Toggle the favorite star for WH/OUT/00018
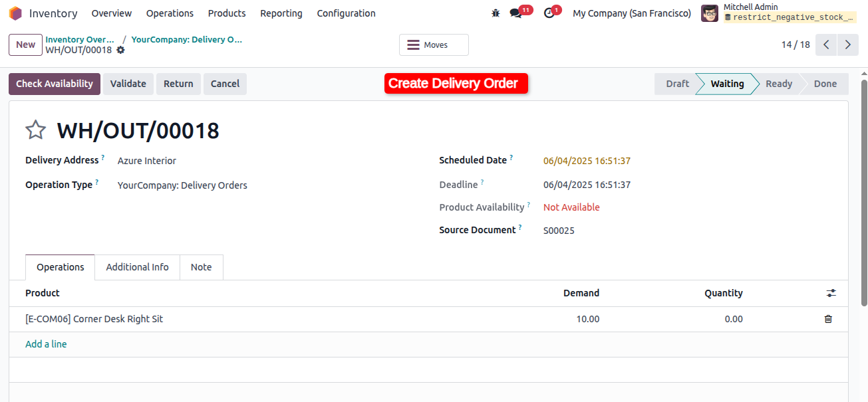The width and height of the screenshot is (868, 402). 35,130
